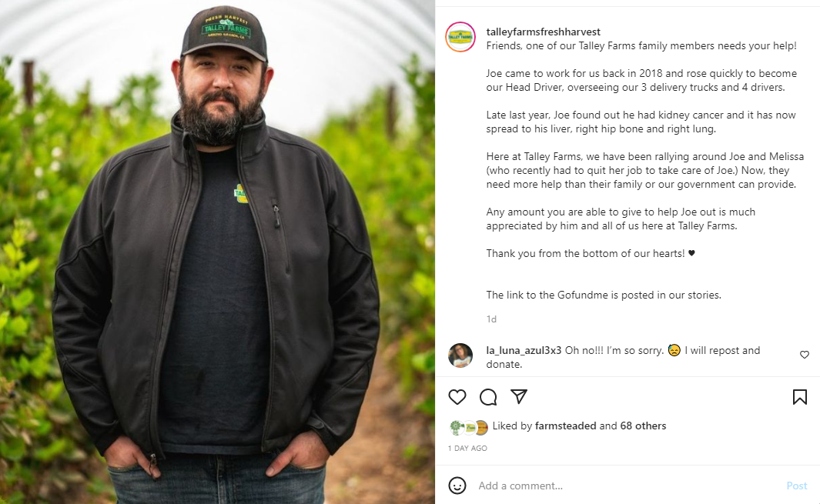
Task: Like la_luna_azul3x3's comment
Action: tap(805, 355)
